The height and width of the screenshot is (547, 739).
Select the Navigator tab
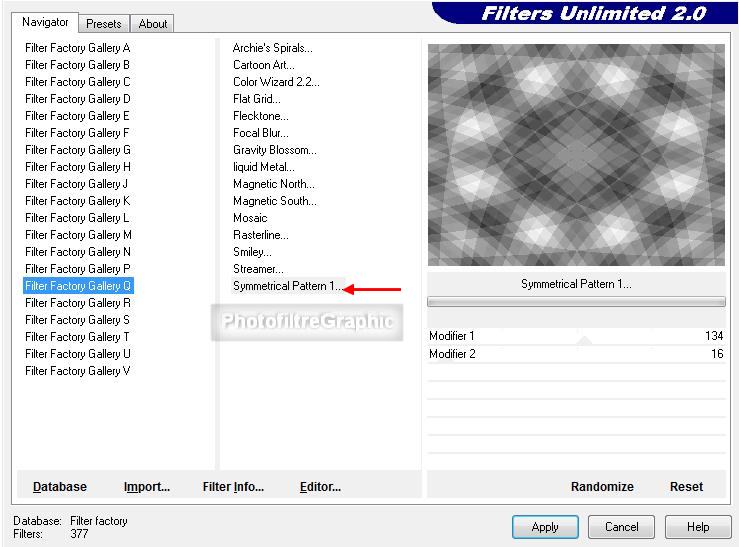coord(45,22)
